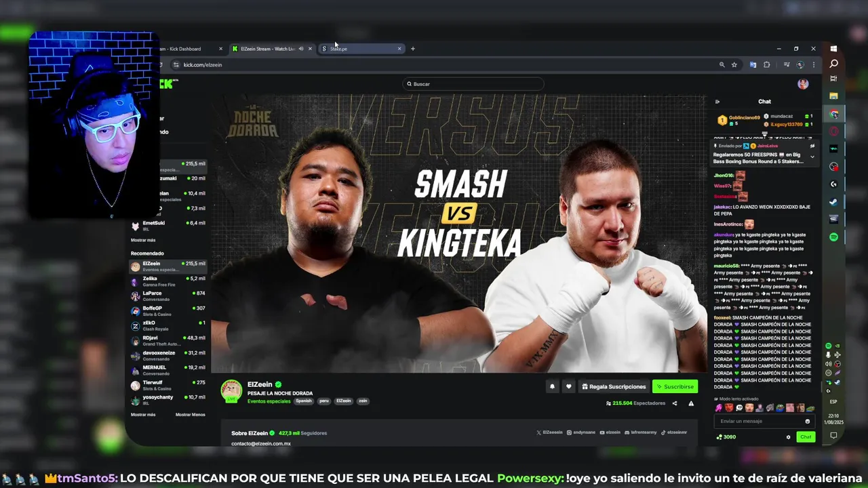The height and width of the screenshot is (488, 868).
Task: Click the green Suscribirse button
Action: pos(675,386)
